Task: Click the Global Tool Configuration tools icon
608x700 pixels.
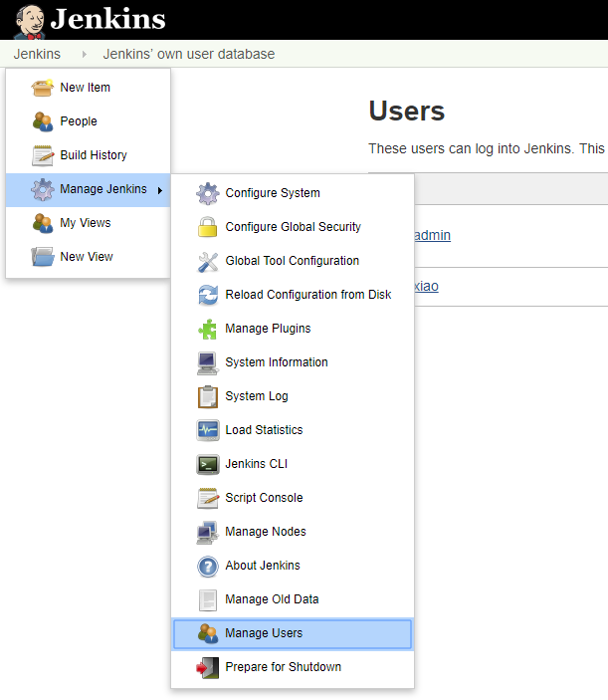Action: [207, 261]
